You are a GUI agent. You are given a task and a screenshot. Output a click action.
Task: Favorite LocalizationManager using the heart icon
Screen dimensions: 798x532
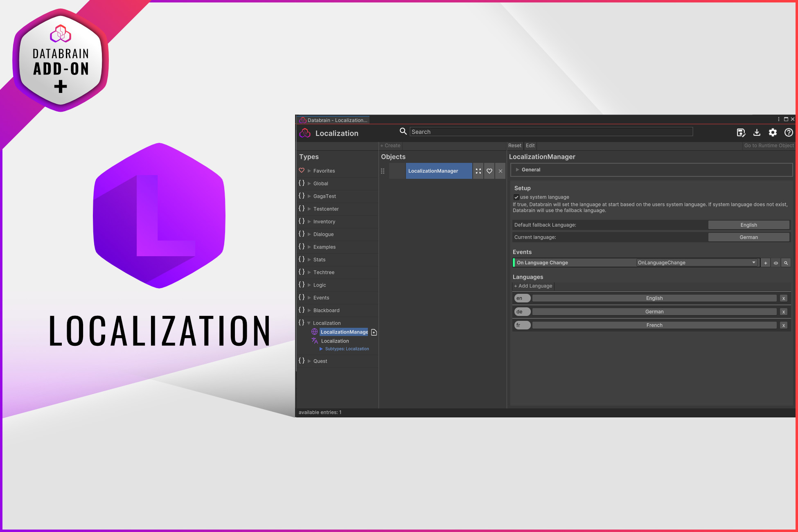[489, 171]
